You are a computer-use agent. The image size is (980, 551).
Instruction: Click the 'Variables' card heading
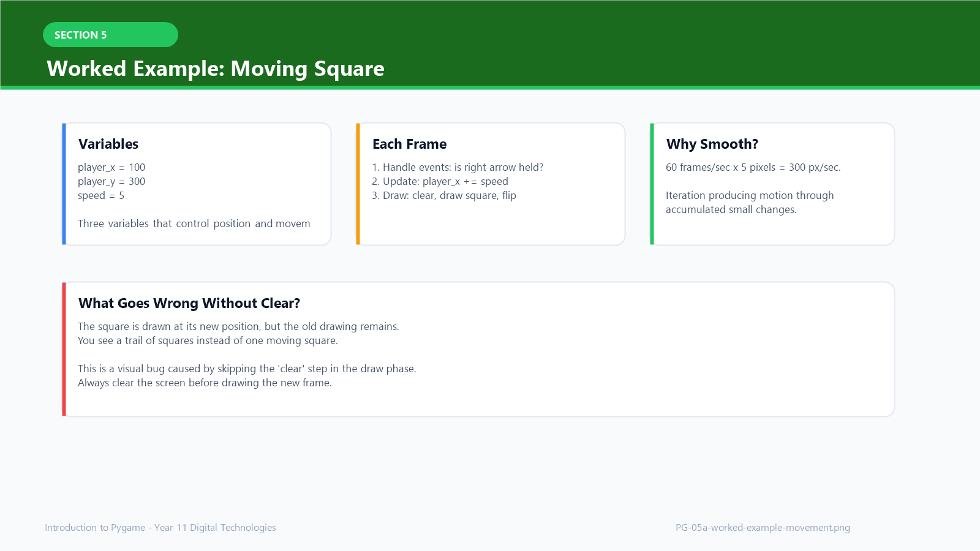[x=108, y=144]
